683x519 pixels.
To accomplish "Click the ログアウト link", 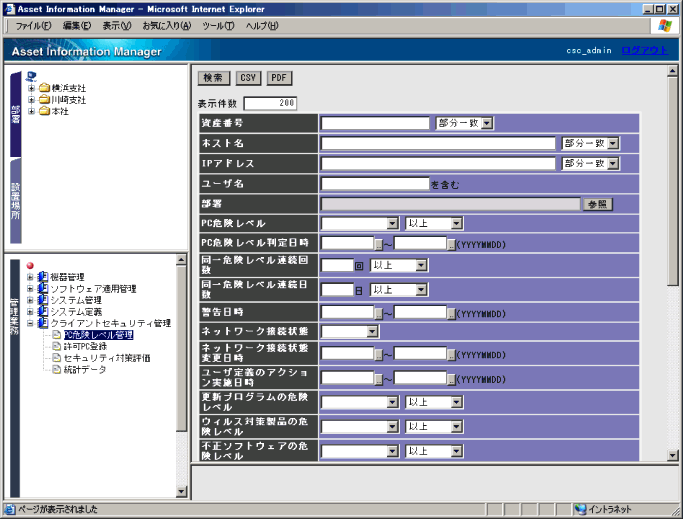I will [x=643, y=50].
